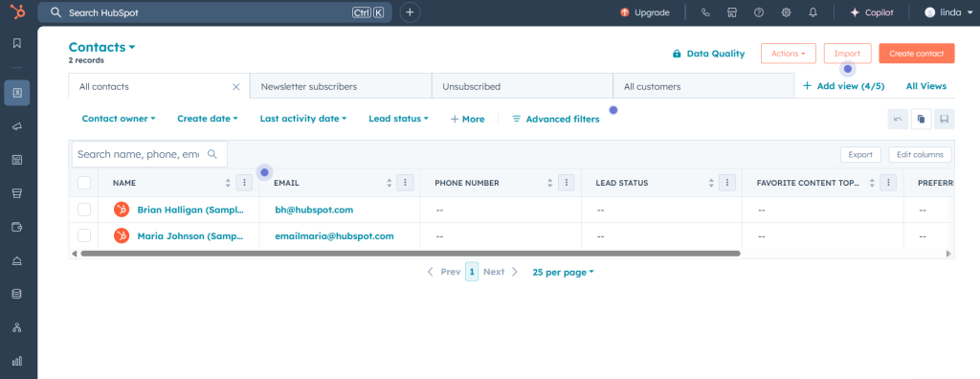Open the Create date filter dropdown
The height and width of the screenshot is (379, 980).
(x=208, y=119)
